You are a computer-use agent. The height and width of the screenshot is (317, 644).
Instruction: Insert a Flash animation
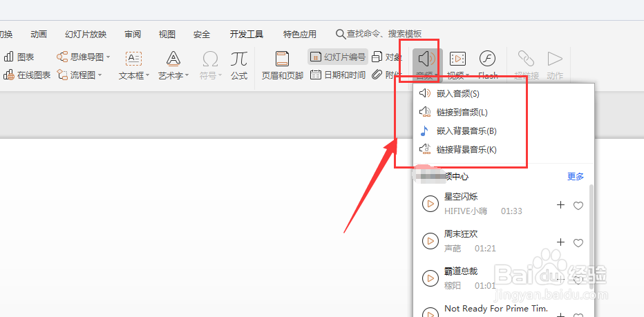(x=488, y=66)
